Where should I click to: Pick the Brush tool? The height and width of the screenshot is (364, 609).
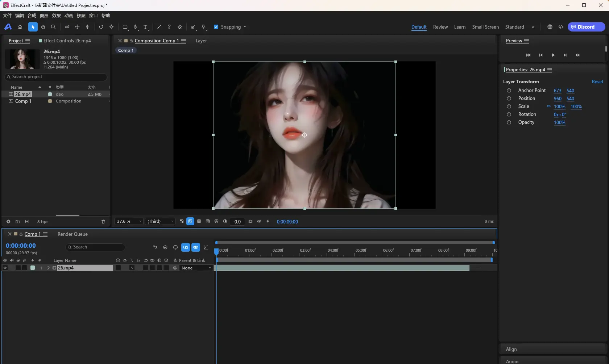[159, 27]
